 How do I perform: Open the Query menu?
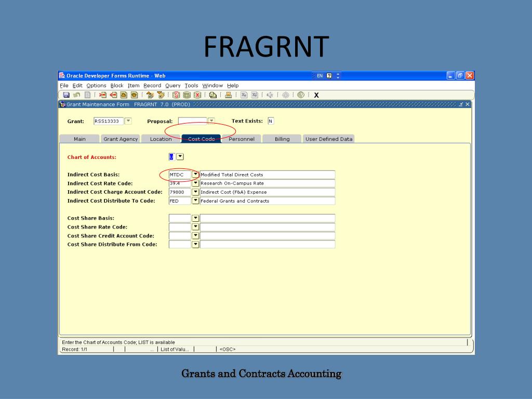point(172,86)
